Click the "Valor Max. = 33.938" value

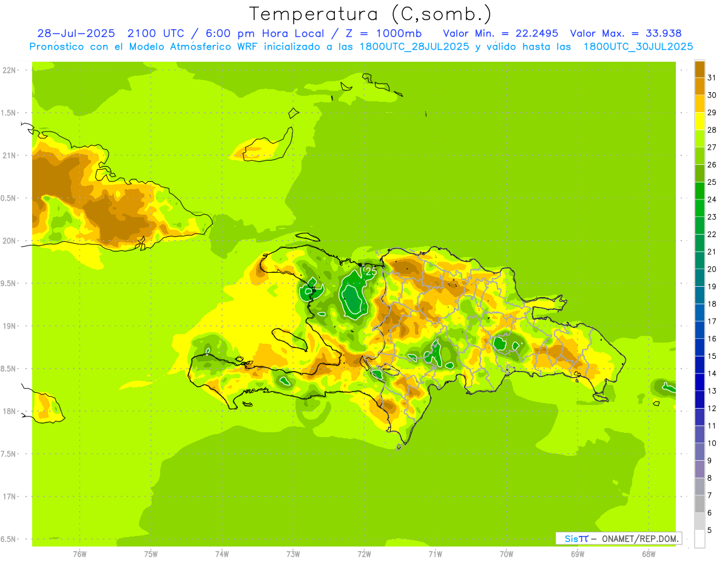pos(625,33)
